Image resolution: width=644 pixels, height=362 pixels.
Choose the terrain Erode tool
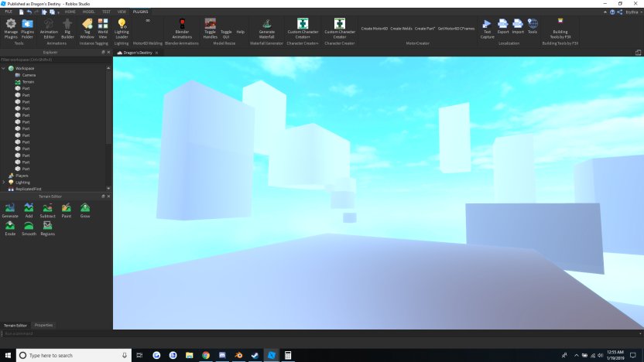tap(10, 228)
